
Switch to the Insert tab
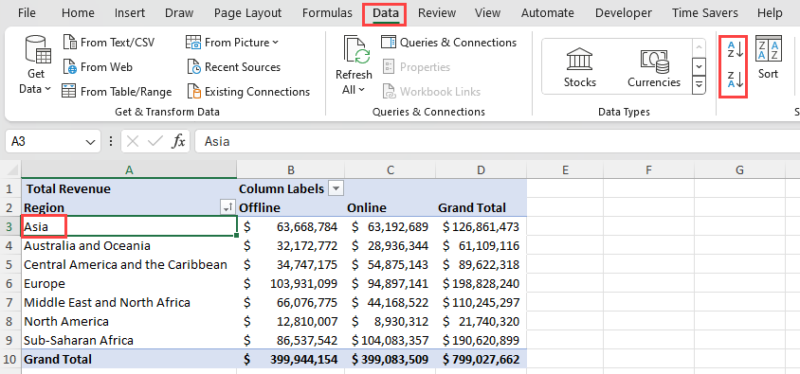tap(129, 13)
